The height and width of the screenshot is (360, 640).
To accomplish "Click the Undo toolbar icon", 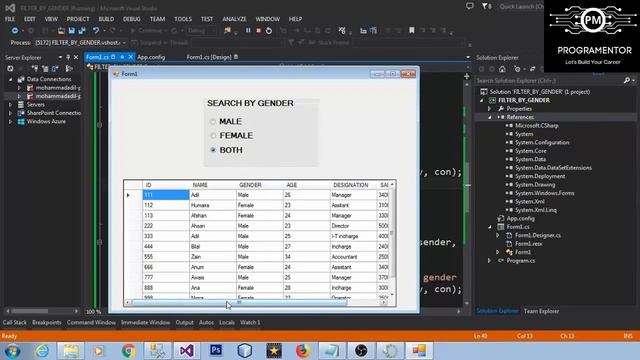I will (96, 31).
